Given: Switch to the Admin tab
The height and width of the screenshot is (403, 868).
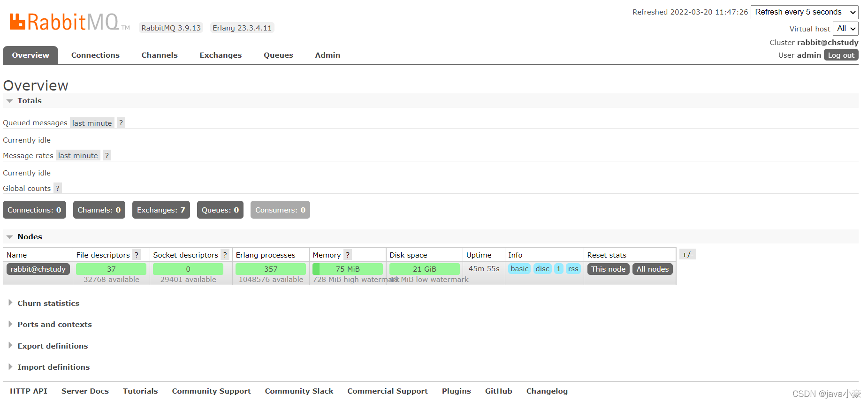Looking at the screenshot, I should coord(327,55).
